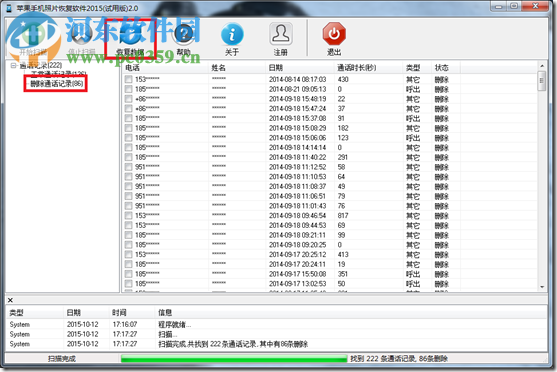
Task: Click the date 2014-09-18 11:06:51
Action: click(x=297, y=196)
